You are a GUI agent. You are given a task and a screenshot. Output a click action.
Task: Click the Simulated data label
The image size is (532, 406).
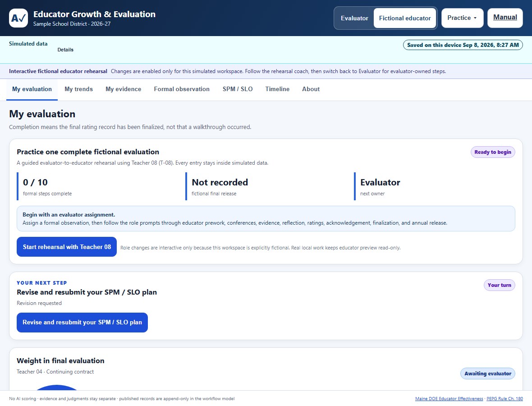tap(28, 43)
